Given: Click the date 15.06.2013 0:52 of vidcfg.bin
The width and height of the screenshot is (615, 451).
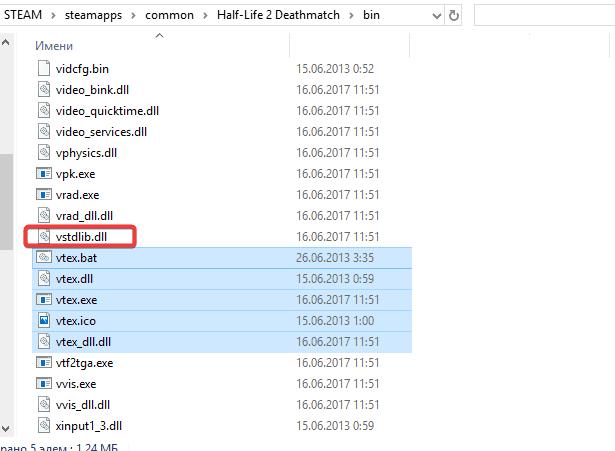Looking at the screenshot, I should coord(335,69).
